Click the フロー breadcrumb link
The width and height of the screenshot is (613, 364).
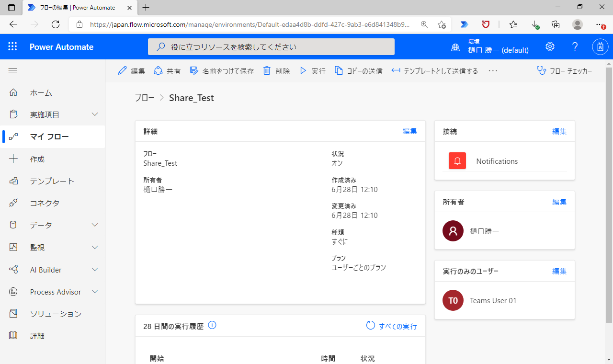tap(144, 98)
